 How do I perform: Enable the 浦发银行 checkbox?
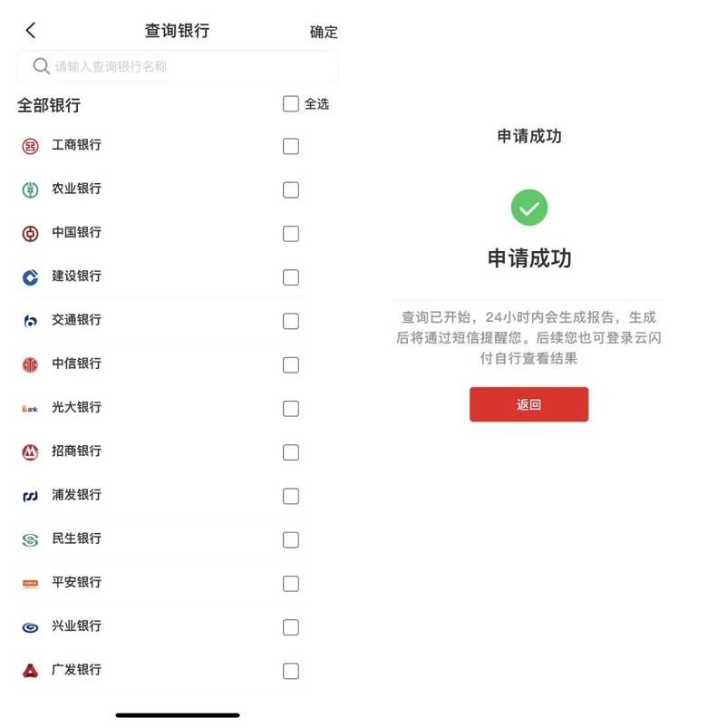pyautogui.click(x=291, y=496)
